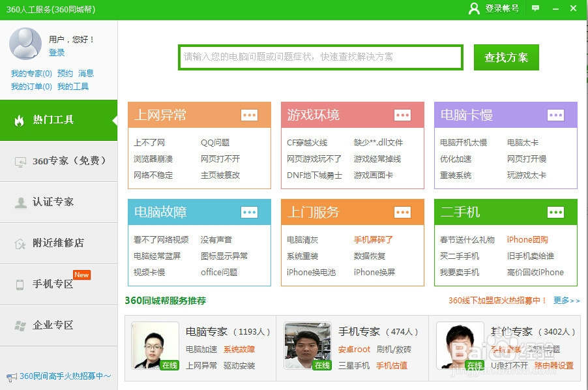This screenshot has height=390, width=588.
Task: Expand the 游戏环境 card options
Action: tap(402, 114)
